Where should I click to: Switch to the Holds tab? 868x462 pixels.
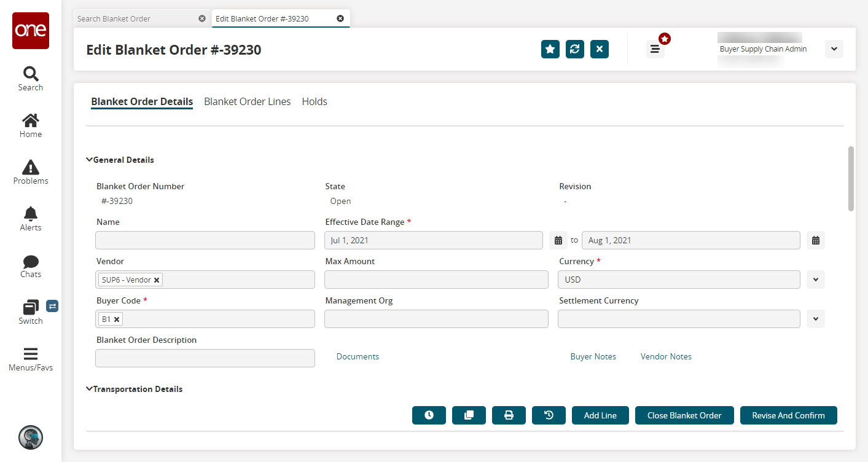coord(315,101)
